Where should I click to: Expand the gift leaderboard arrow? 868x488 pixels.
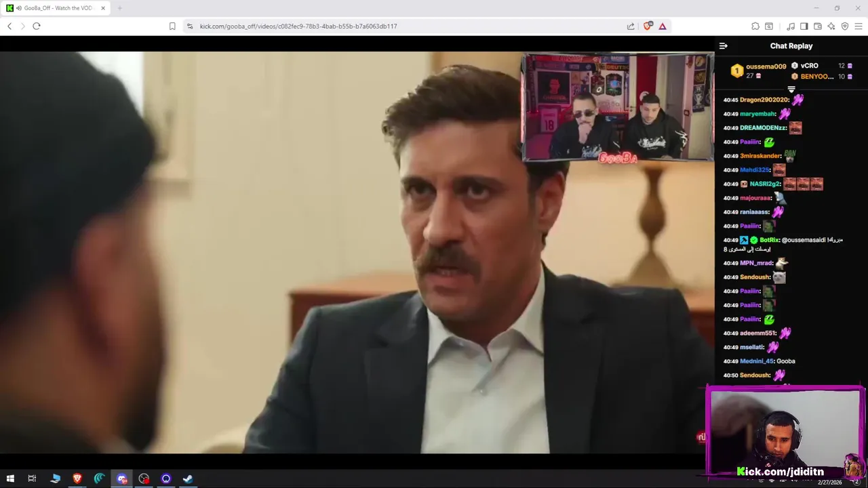pyautogui.click(x=791, y=89)
